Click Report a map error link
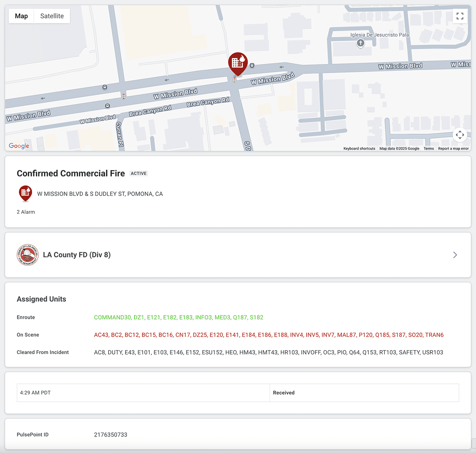The height and width of the screenshot is (454, 476). click(x=453, y=149)
